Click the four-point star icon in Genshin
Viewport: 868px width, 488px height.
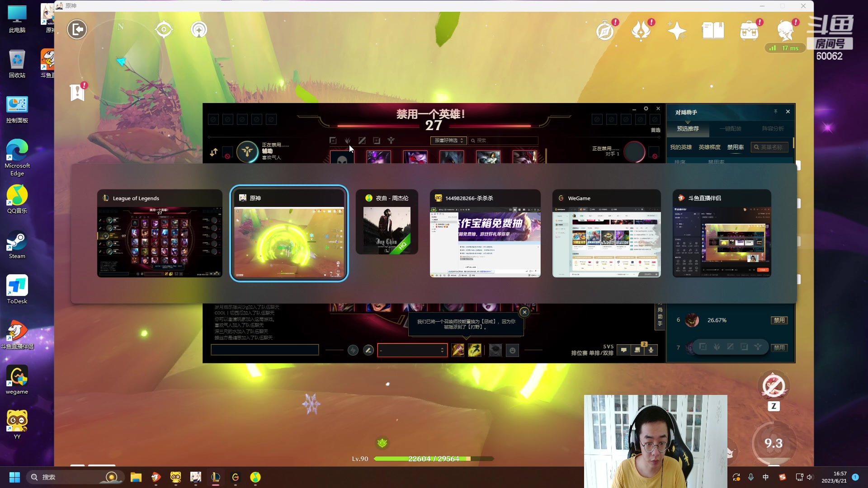click(x=677, y=31)
